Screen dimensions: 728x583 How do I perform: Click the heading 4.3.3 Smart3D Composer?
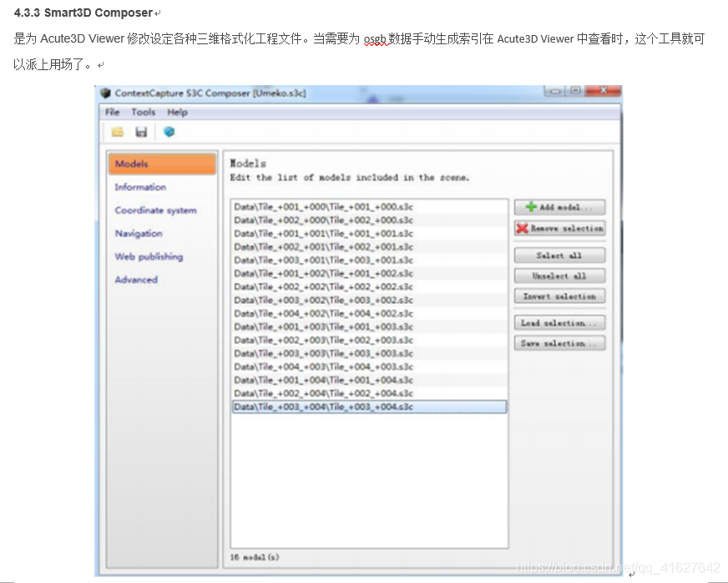tap(83, 13)
